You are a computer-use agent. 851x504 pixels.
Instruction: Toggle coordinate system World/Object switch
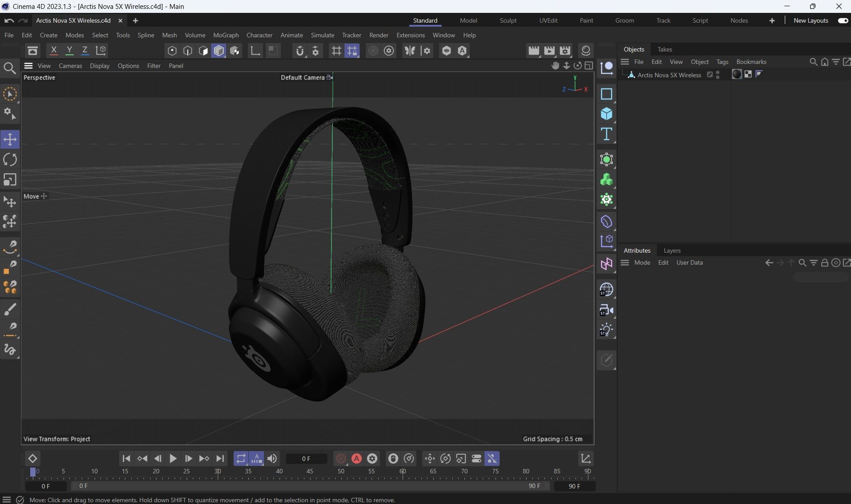[101, 51]
